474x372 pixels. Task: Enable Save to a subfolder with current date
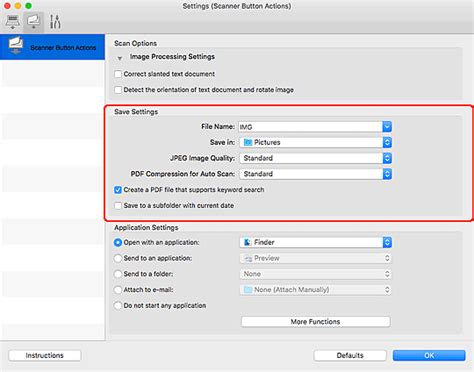[118, 206]
